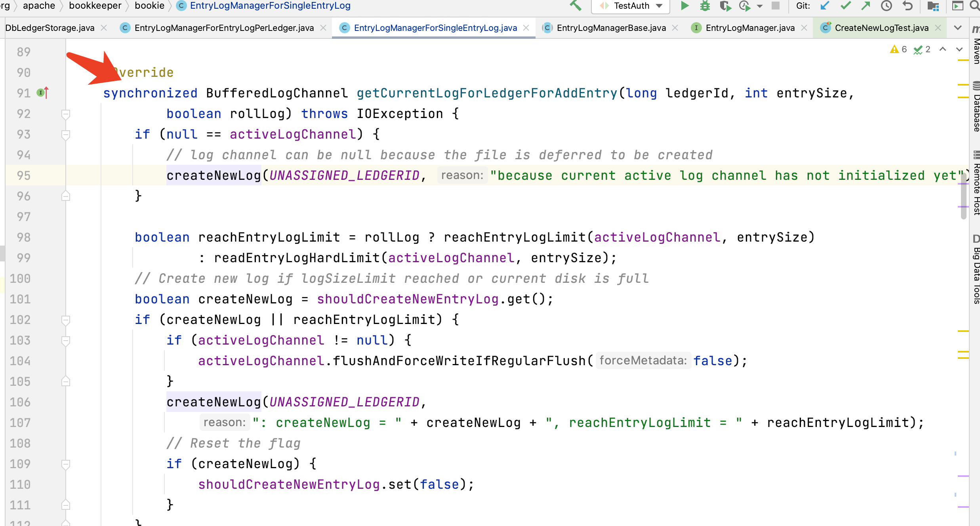Open the Remote Host tool window
980x526 pixels.
[x=976, y=183]
